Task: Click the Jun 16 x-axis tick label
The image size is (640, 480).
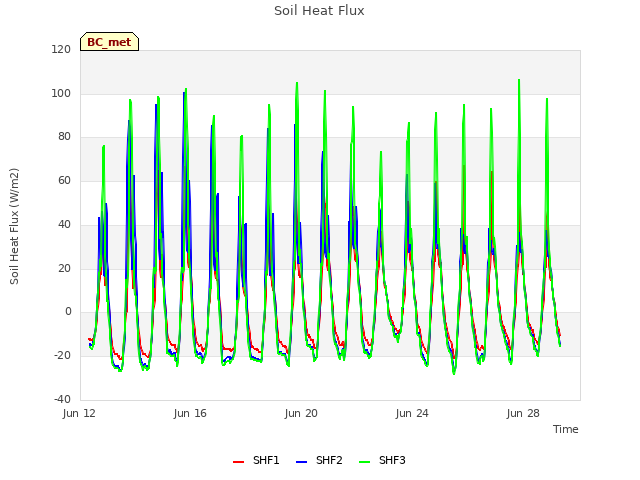Action: (x=190, y=413)
